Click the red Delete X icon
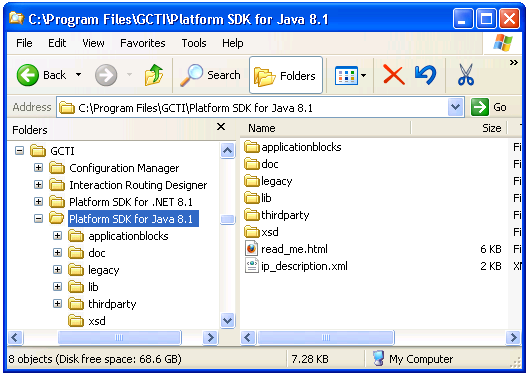 394,75
